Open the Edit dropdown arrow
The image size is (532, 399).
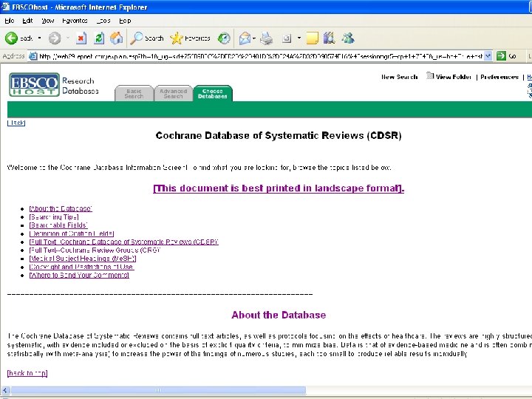(x=299, y=38)
